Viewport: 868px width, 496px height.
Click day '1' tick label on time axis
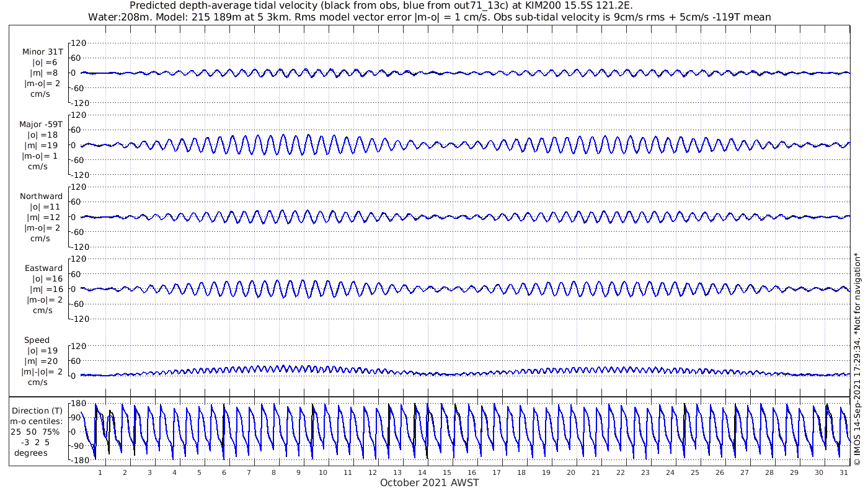click(100, 472)
